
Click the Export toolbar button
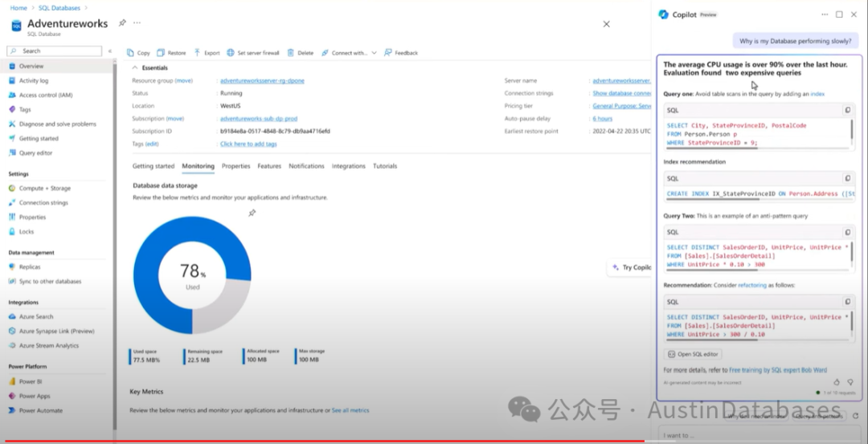207,53
